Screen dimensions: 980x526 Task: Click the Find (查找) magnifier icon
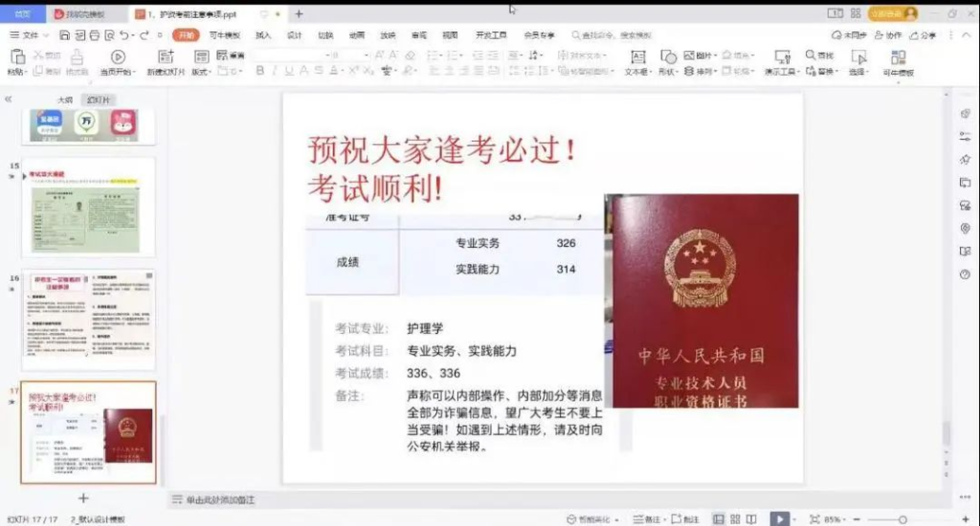click(811, 55)
